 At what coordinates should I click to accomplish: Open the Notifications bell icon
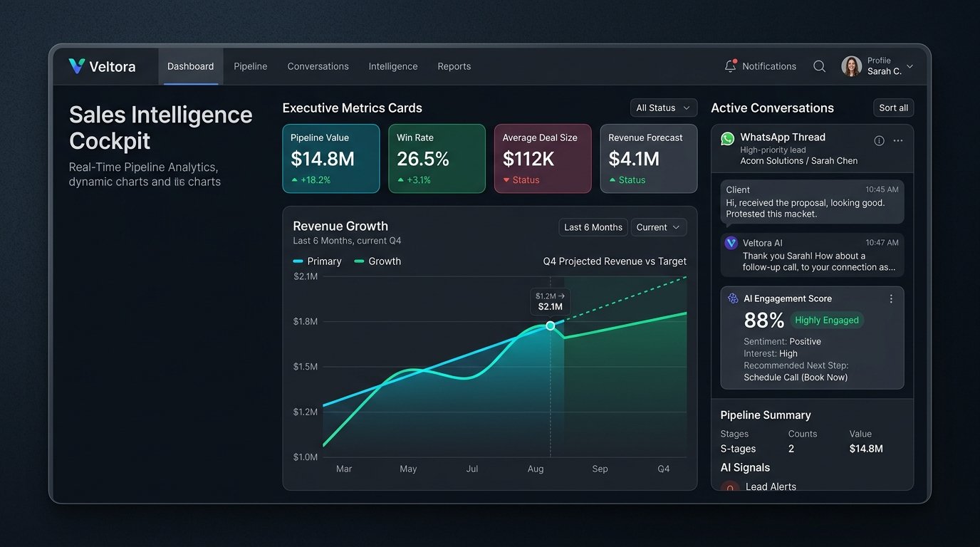730,66
